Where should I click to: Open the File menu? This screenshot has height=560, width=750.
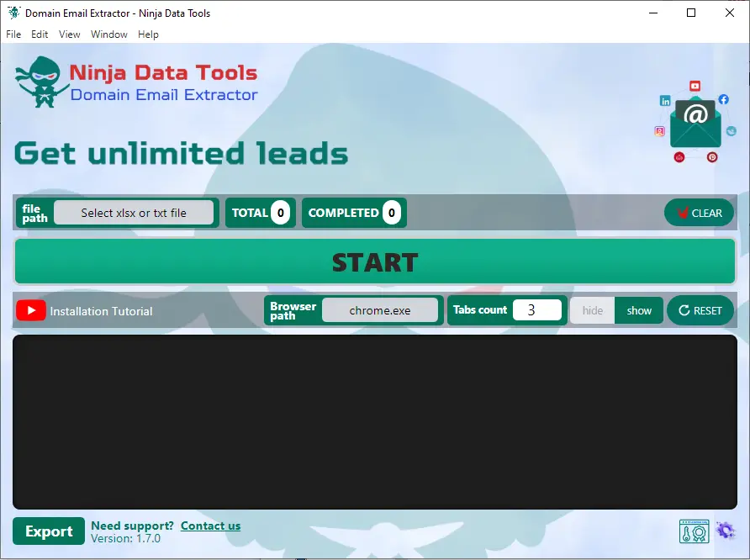click(13, 34)
